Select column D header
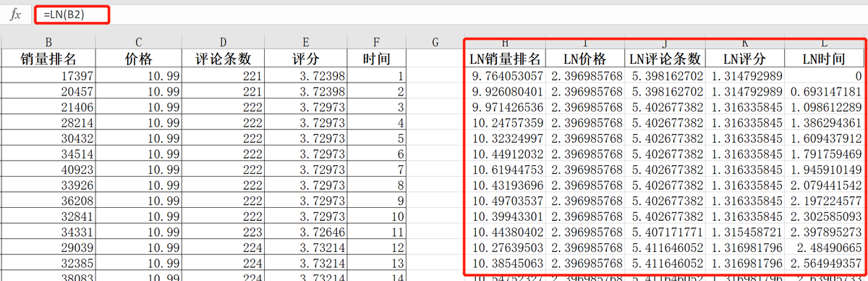 [x=224, y=42]
